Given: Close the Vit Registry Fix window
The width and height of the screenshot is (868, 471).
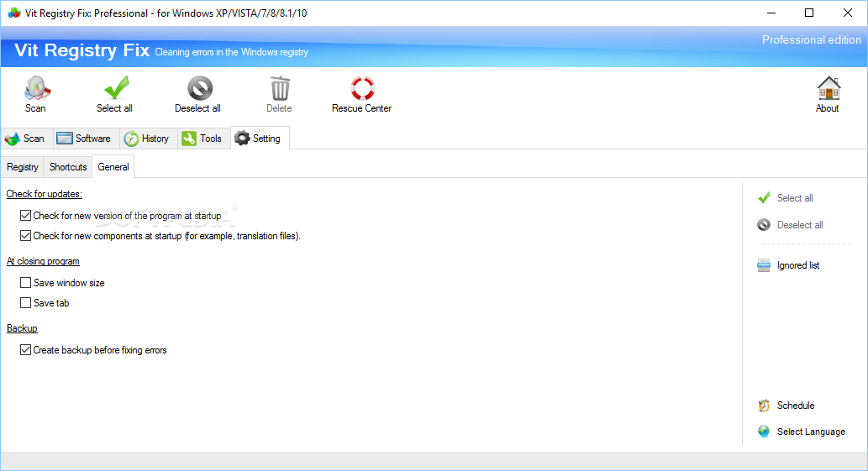Looking at the screenshot, I should (x=848, y=13).
